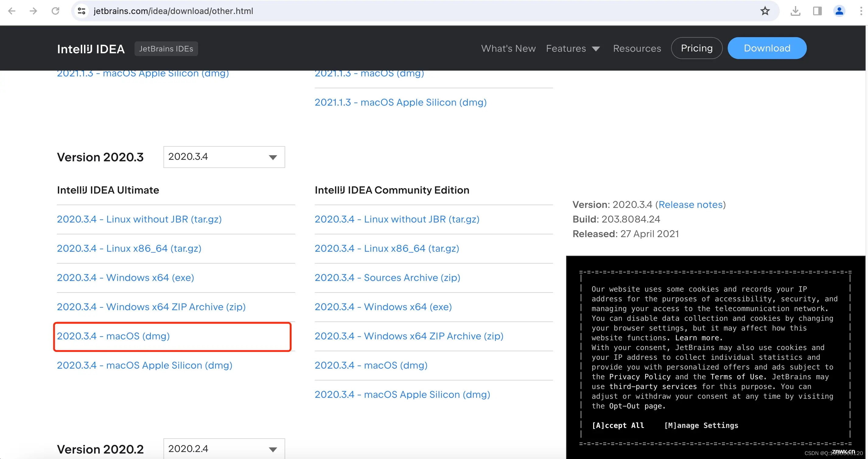
Task: Click the JetBrains IDEs badge icon
Action: click(166, 48)
